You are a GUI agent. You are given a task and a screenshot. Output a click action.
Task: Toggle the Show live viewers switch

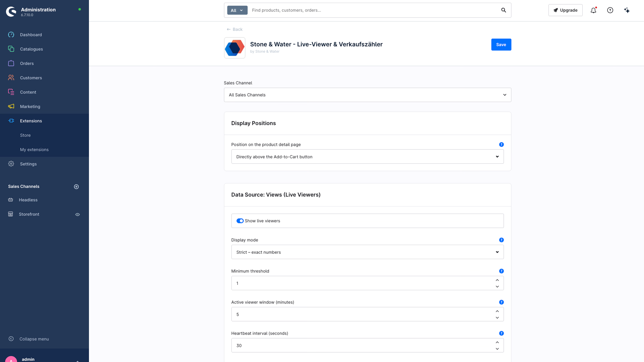[x=240, y=221]
